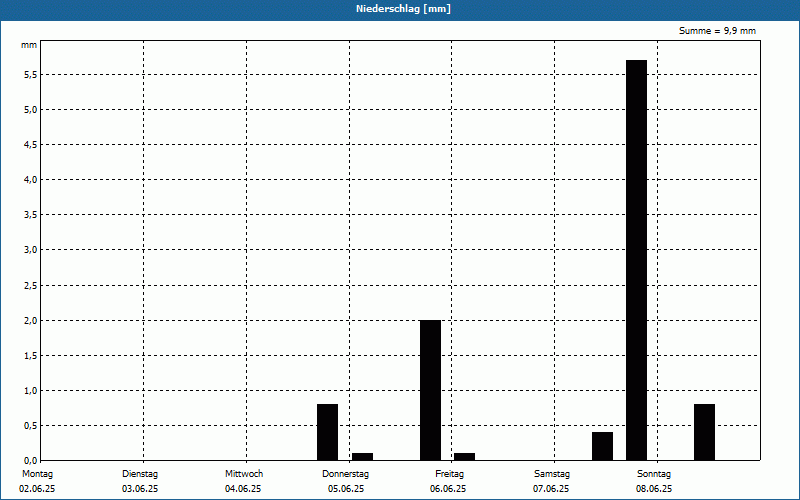Image resolution: width=800 pixels, height=500 pixels.
Task: Click the date 06.06.25
Action: click(448, 489)
